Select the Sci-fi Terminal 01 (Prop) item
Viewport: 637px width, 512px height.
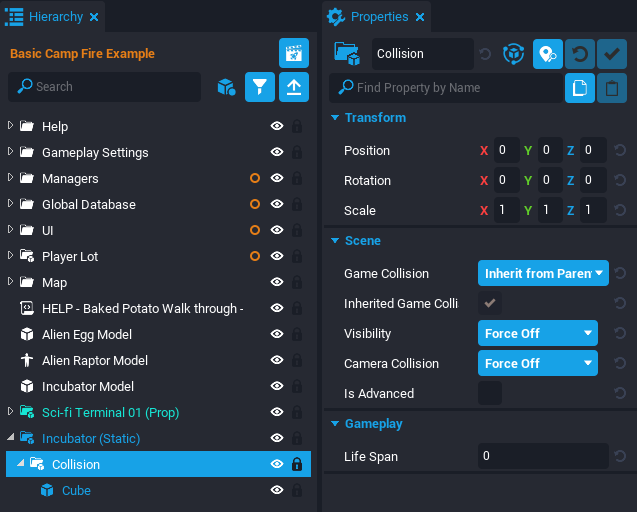(x=110, y=412)
